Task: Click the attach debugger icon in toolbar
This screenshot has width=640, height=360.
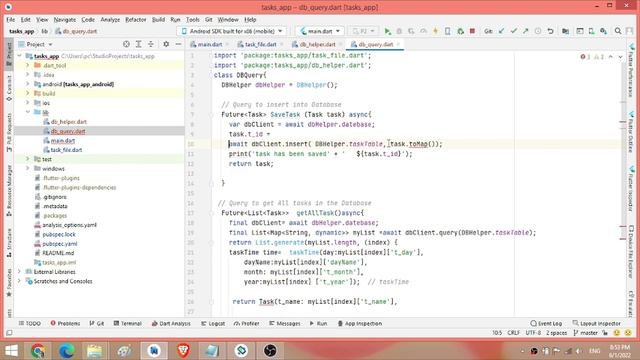Action: click(460, 31)
